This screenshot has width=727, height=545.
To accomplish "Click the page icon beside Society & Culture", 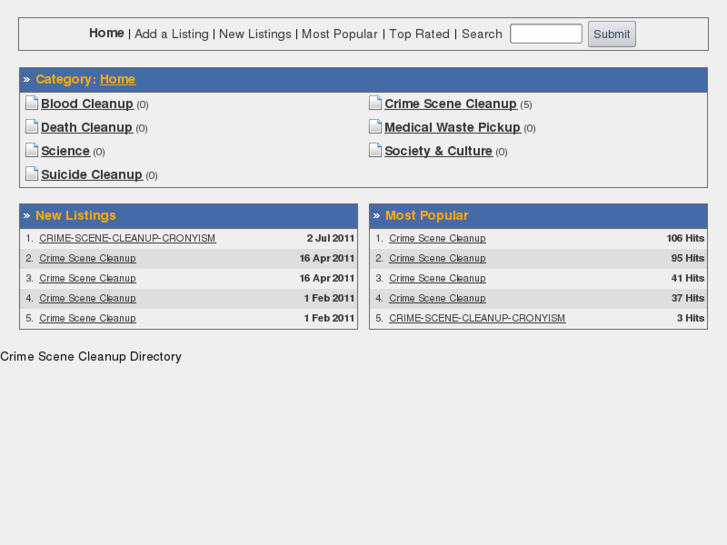I will click(375, 150).
